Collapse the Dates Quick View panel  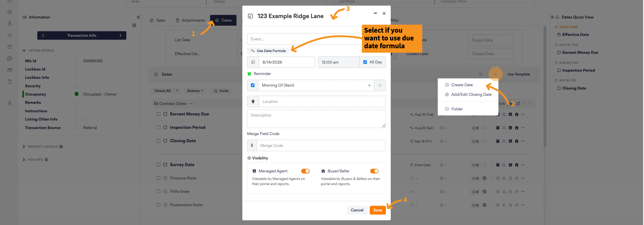[x=552, y=17]
